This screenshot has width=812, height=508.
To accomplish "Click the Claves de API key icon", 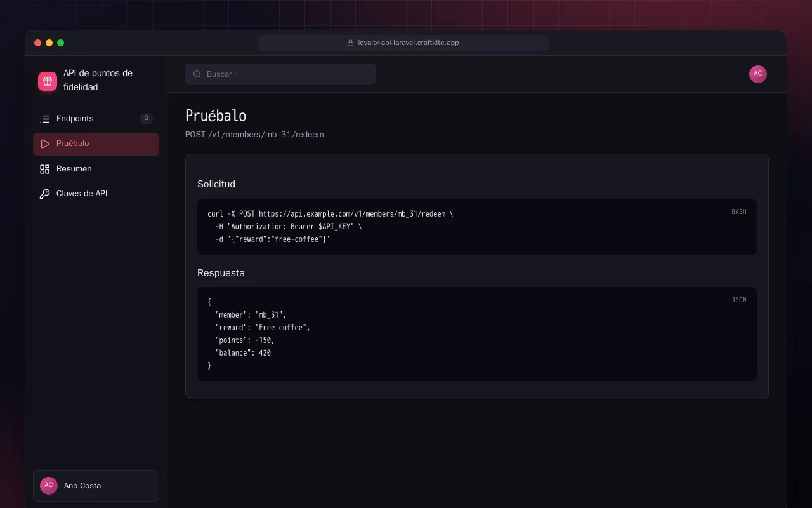I will [x=44, y=194].
